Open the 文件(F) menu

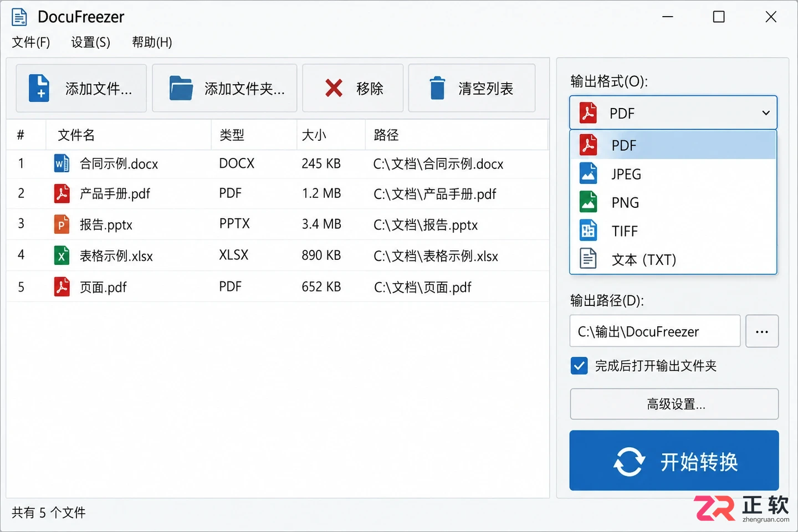click(x=31, y=42)
